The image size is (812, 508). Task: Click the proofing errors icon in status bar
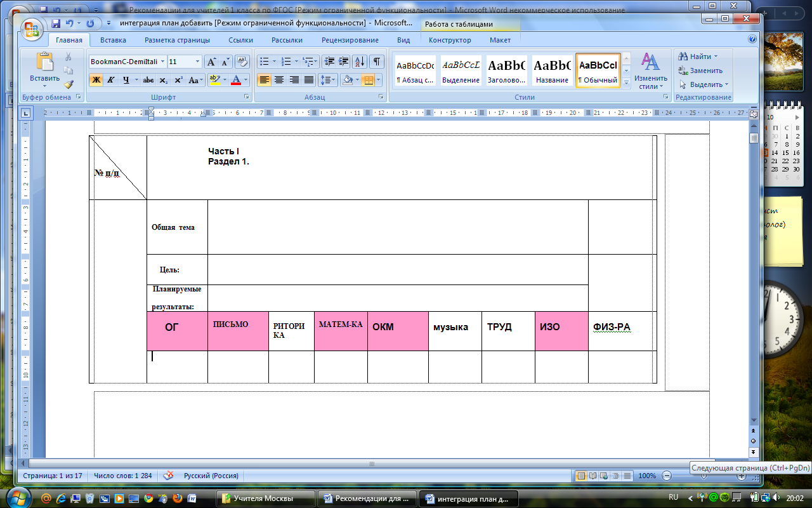(168, 476)
